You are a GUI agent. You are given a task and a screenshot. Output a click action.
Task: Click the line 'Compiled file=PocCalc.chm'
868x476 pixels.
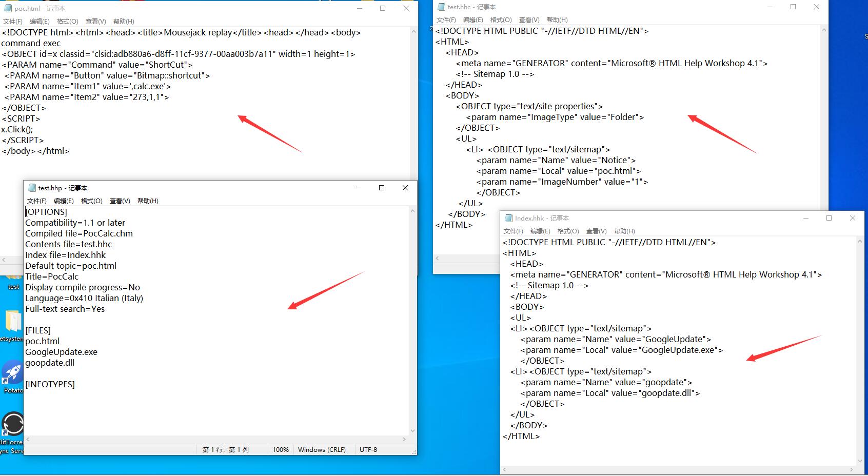79,233
